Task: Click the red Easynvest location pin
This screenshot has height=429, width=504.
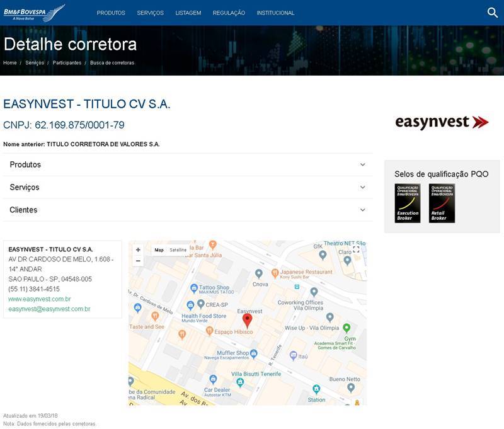Action: coord(247,321)
